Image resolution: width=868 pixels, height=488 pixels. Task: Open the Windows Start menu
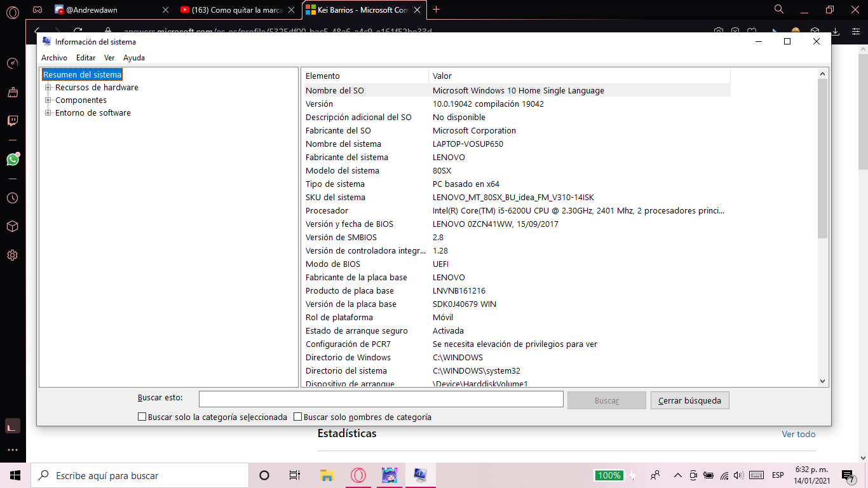coord(15,475)
